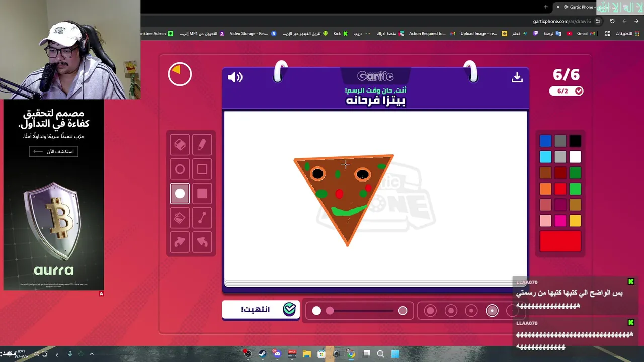Pick the black color swatch

575,141
